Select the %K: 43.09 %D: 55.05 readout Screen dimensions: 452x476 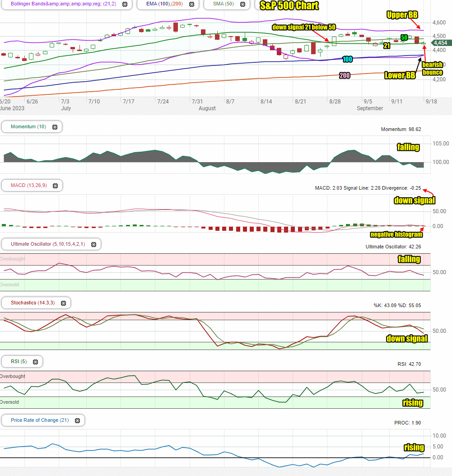coord(397,305)
